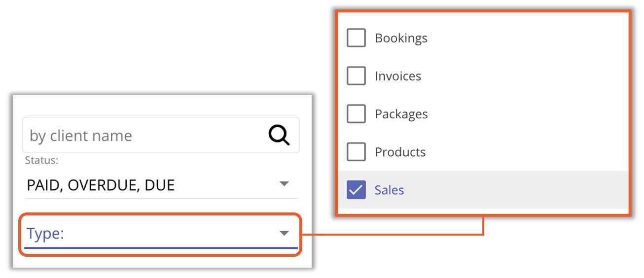Expand the Status dropdown arrow
This screenshot has height=278, width=644.
[284, 184]
